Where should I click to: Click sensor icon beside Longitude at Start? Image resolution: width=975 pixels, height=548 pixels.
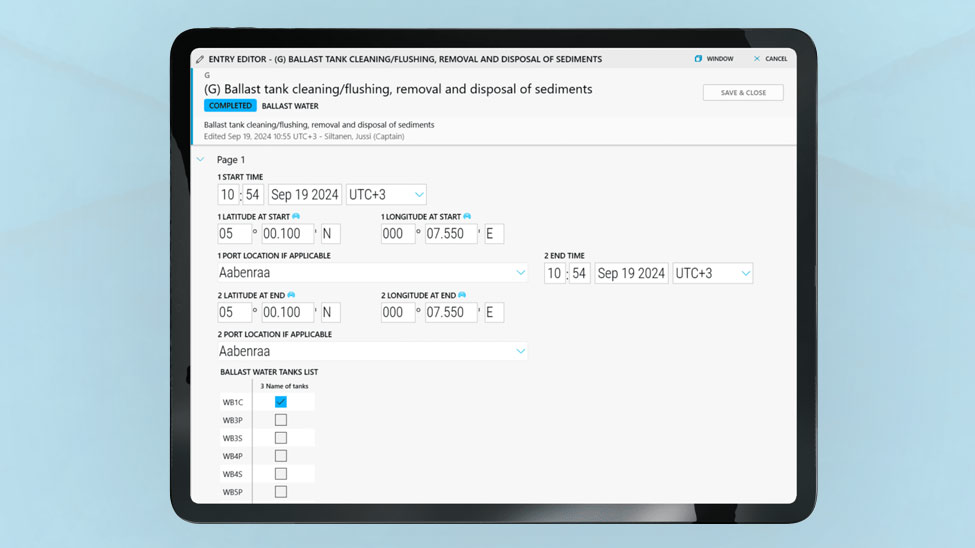(x=467, y=216)
